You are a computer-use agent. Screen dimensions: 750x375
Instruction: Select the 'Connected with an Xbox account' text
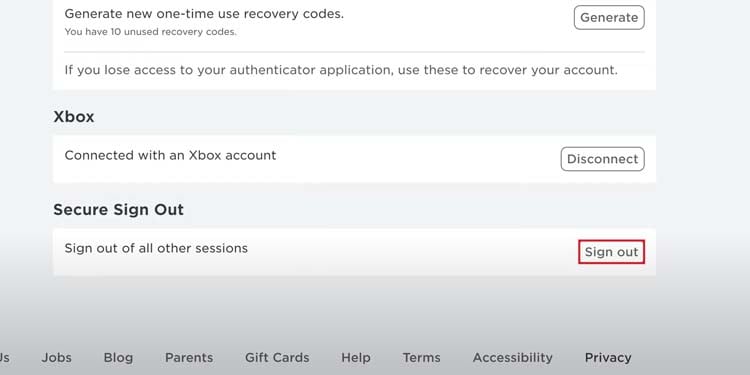pyautogui.click(x=170, y=155)
